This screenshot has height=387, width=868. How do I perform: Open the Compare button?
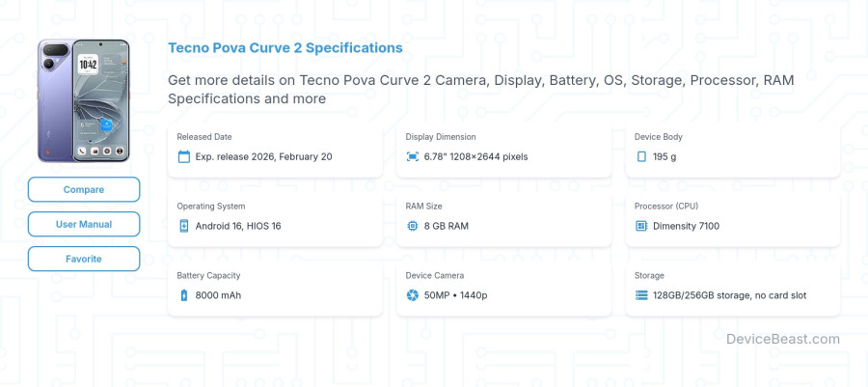coord(84,189)
